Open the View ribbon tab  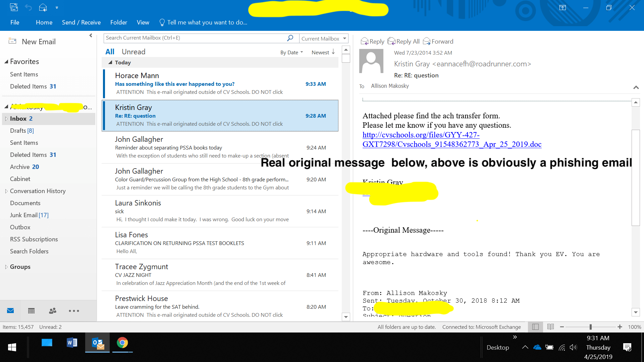(x=143, y=22)
